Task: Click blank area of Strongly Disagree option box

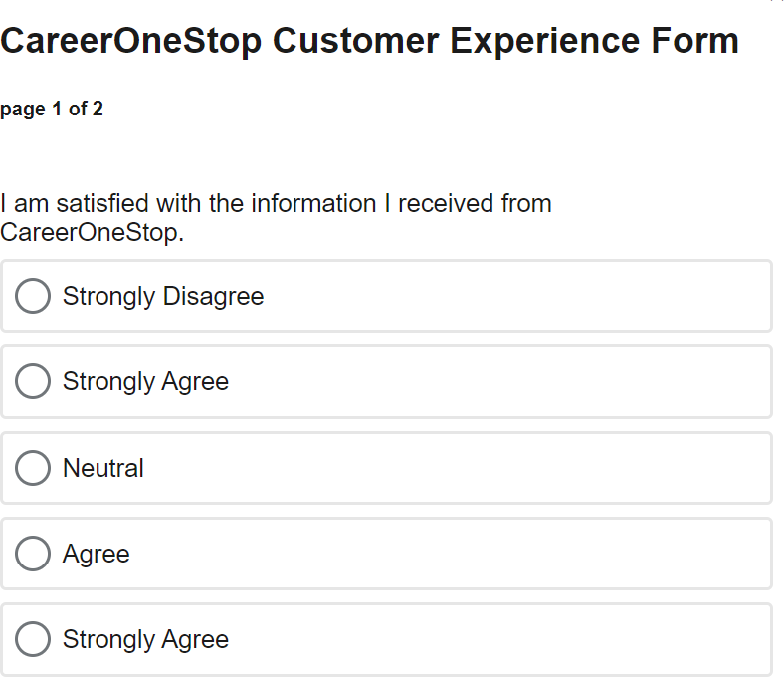Action: coord(517,296)
